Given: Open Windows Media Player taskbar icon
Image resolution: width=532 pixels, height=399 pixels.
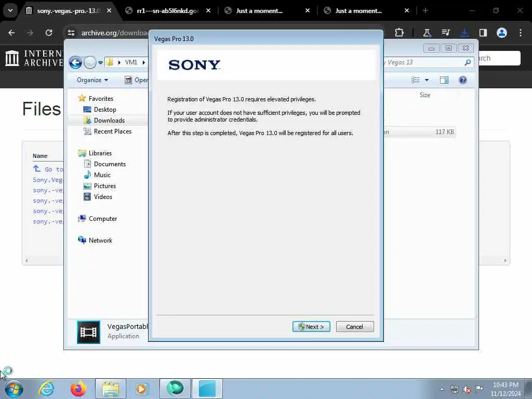Looking at the screenshot, I should 141,389.
